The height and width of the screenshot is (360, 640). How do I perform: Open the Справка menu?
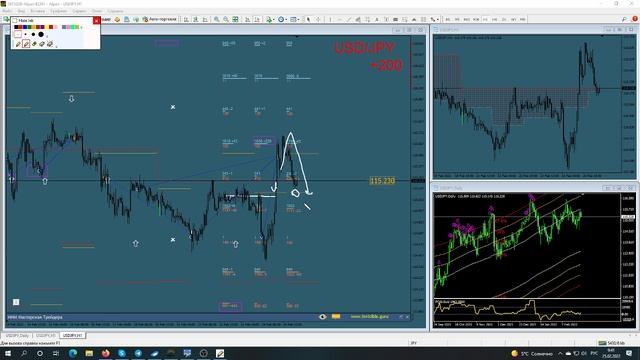[116, 11]
